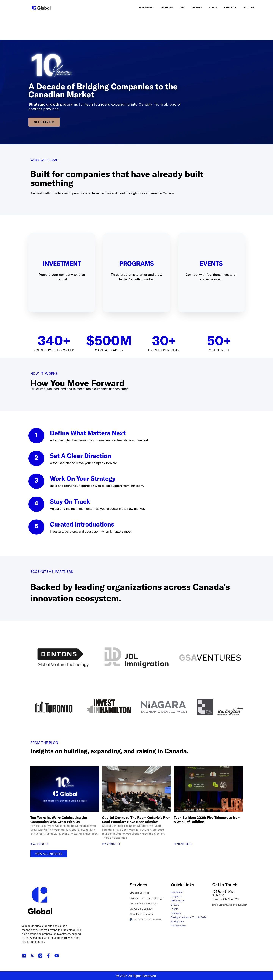
Task: Open the YouTube social icon
Action: (57, 955)
